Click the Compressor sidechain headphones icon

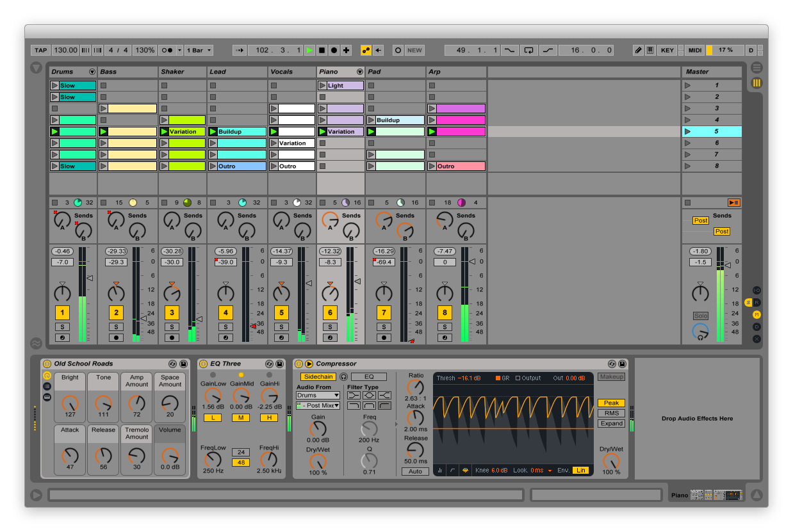pos(343,377)
